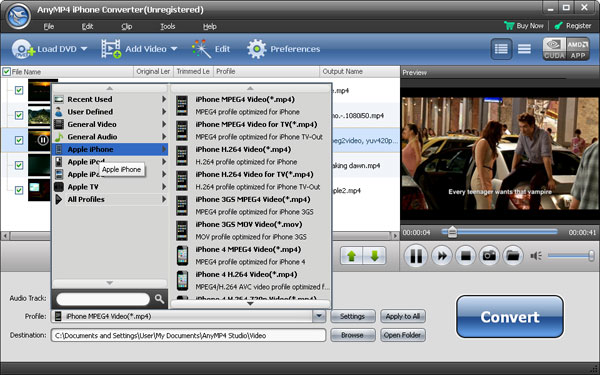The width and height of the screenshot is (600, 375).
Task: Move selected file down with green arrow
Action: pos(374,256)
